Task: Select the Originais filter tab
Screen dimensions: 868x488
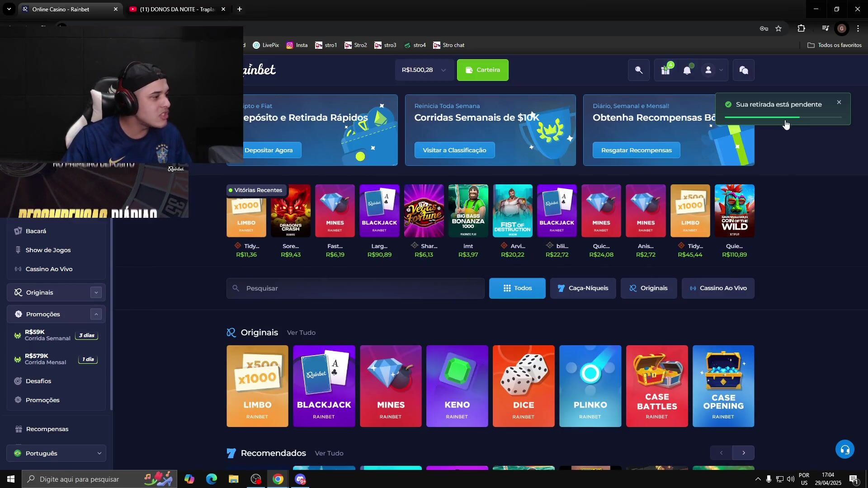Action: point(649,288)
